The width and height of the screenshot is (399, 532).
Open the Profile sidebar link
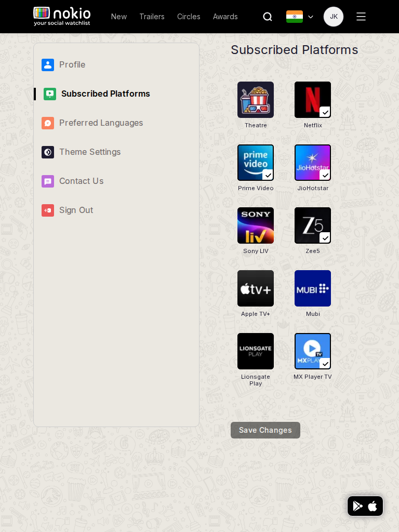[x=72, y=64]
